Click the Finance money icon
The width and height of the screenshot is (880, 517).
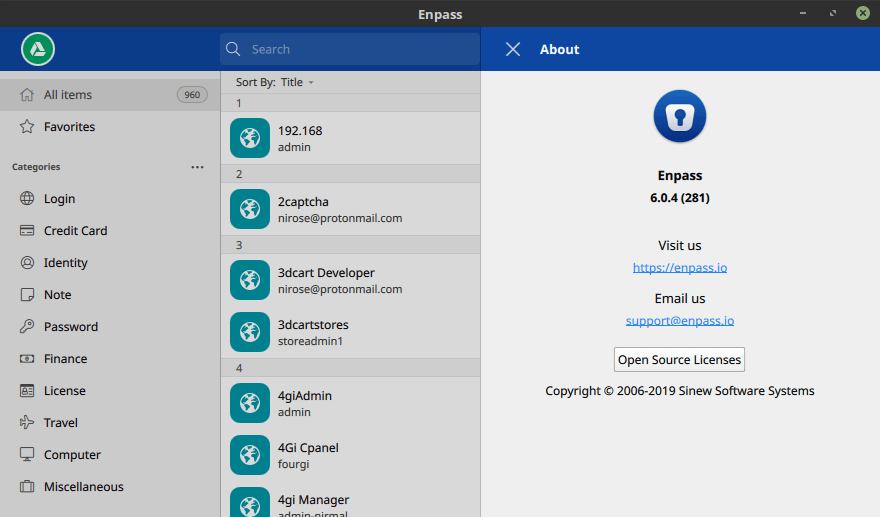click(27, 358)
